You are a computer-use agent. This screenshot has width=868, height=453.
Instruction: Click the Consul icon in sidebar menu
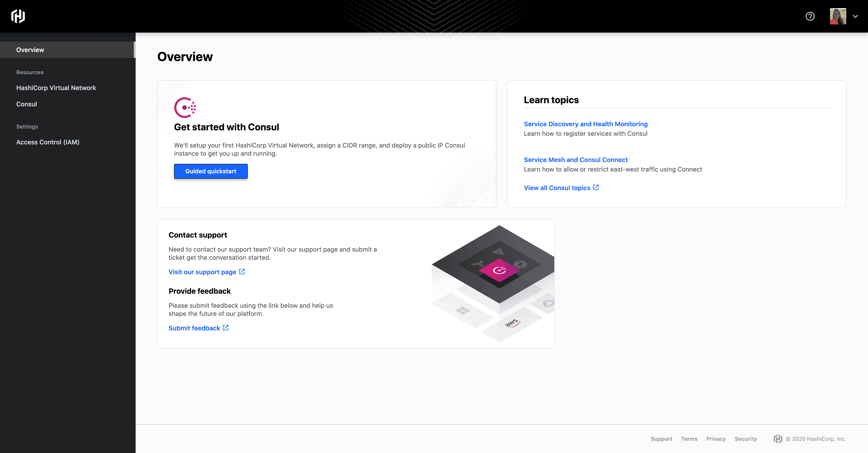pyautogui.click(x=26, y=104)
